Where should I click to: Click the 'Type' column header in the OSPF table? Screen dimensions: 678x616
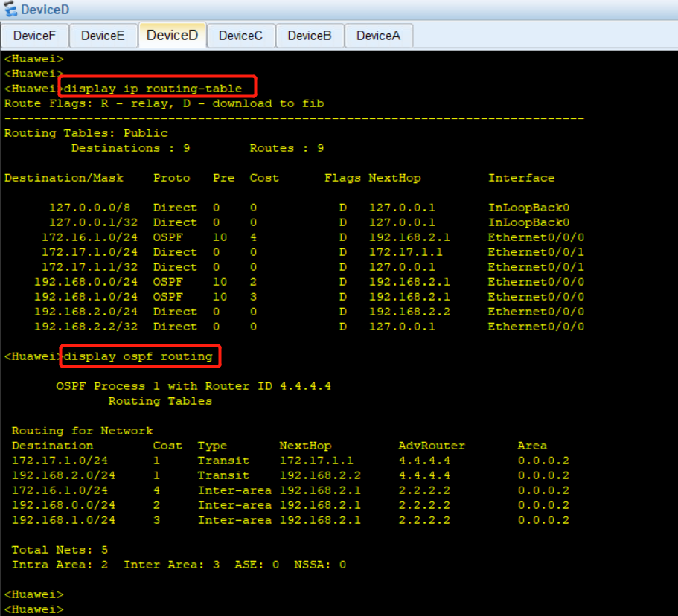[x=212, y=446]
